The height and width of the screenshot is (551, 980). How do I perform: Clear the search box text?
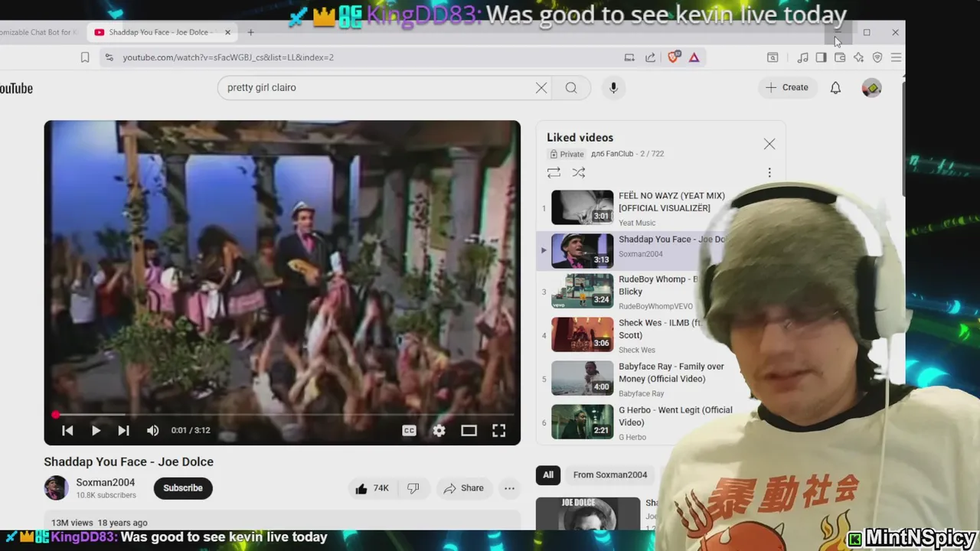[x=541, y=87]
